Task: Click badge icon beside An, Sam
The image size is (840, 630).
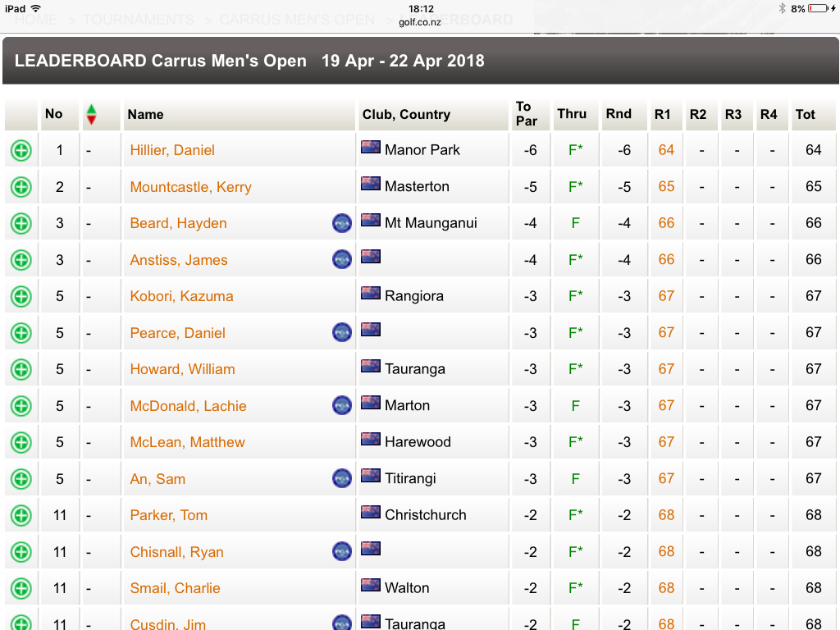Action: 342,478
